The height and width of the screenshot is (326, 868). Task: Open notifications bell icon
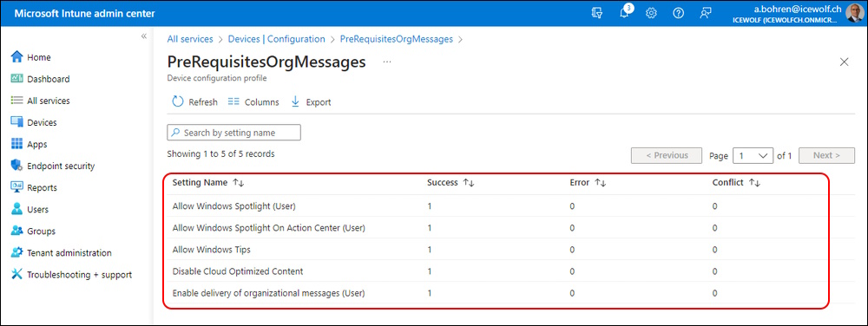click(x=624, y=13)
